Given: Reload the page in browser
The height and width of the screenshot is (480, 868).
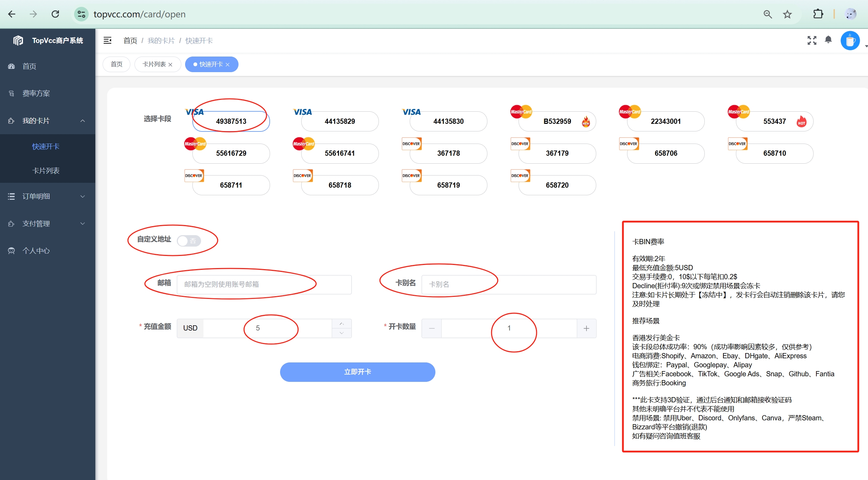Looking at the screenshot, I should pos(55,14).
